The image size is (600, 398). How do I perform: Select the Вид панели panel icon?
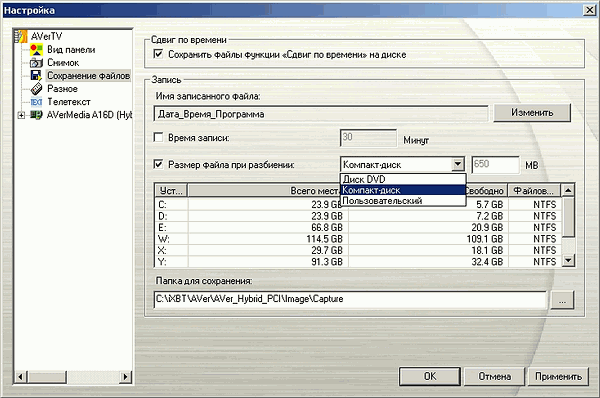36,49
